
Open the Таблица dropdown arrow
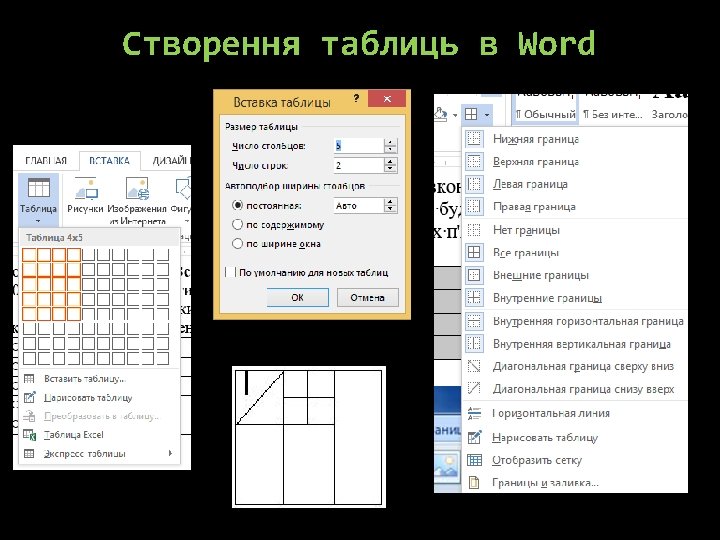38,221
